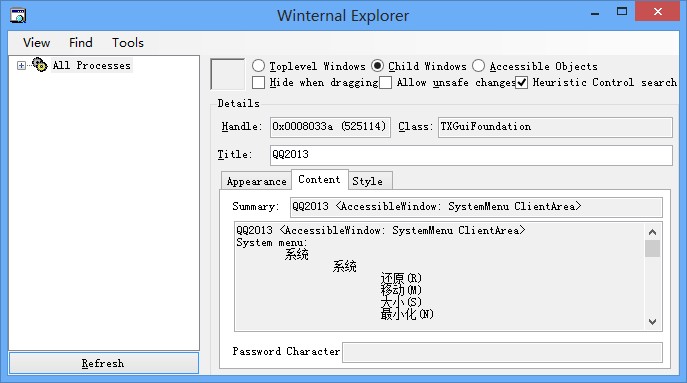Select the Toplevel Windows radio button
Image resolution: width=687 pixels, height=383 pixels.
259,66
